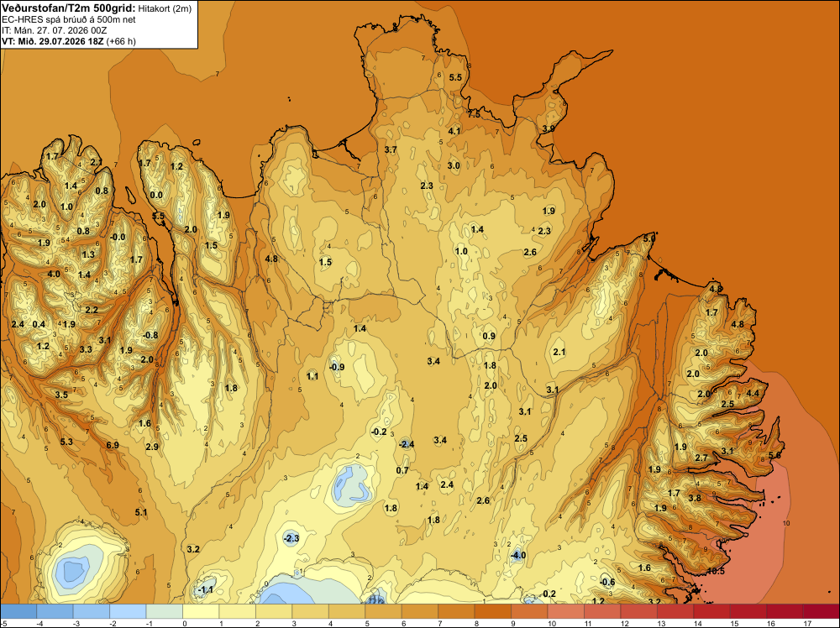Pick the legend swatch between -2 and -1
The width and height of the screenshot is (840, 628).
click(x=128, y=611)
